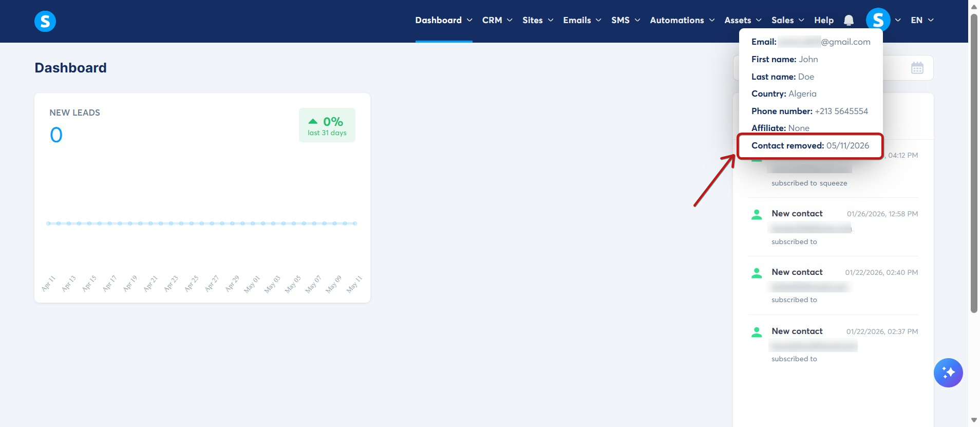Open the EN language selector
This screenshot has height=427, width=980.
click(x=922, y=20)
